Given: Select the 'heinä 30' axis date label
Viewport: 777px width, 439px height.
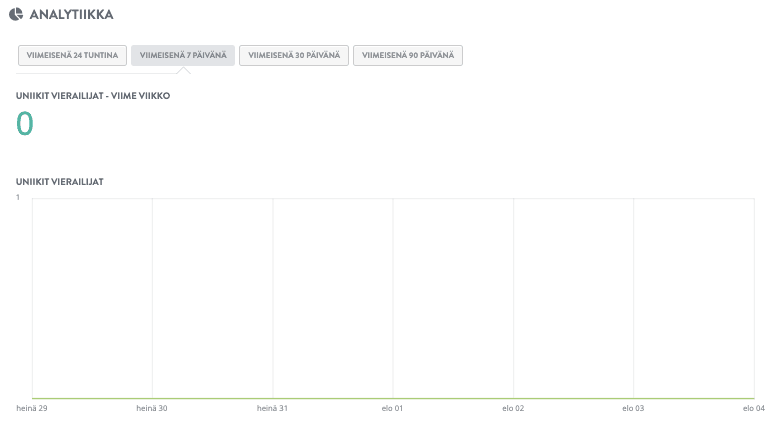Looking at the screenshot, I should [152, 408].
